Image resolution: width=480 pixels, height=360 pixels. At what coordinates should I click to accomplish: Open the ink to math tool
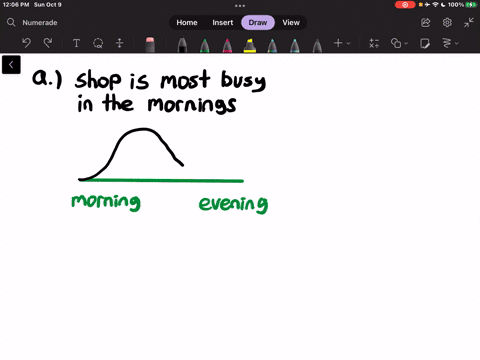[x=374, y=43]
